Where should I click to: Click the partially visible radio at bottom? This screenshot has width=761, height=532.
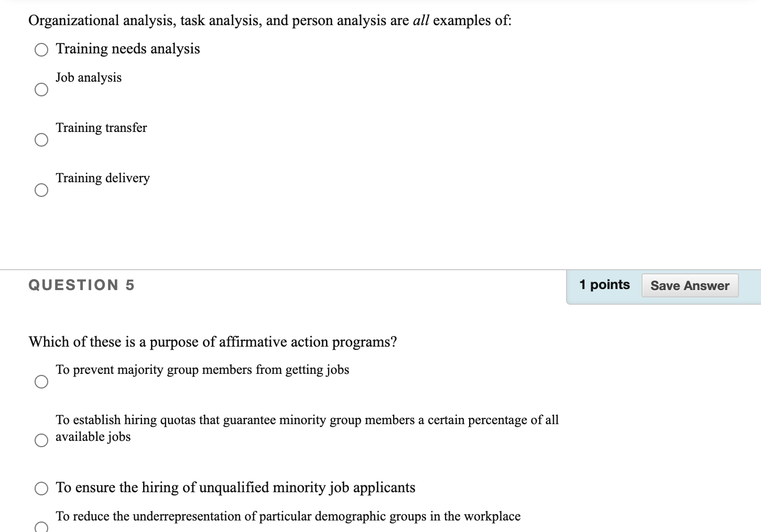click(x=41, y=529)
